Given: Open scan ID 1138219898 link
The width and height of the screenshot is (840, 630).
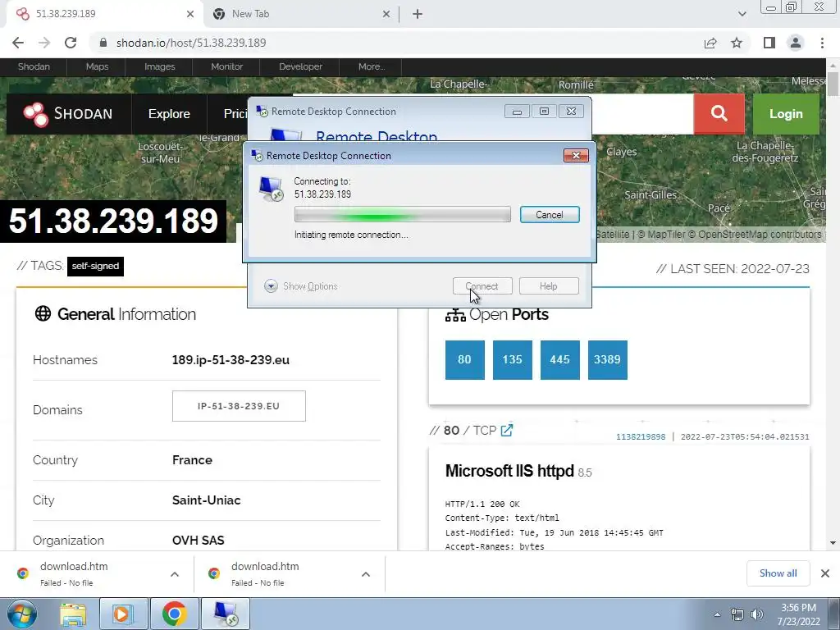Looking at the screenshot, I should (641, 436).
